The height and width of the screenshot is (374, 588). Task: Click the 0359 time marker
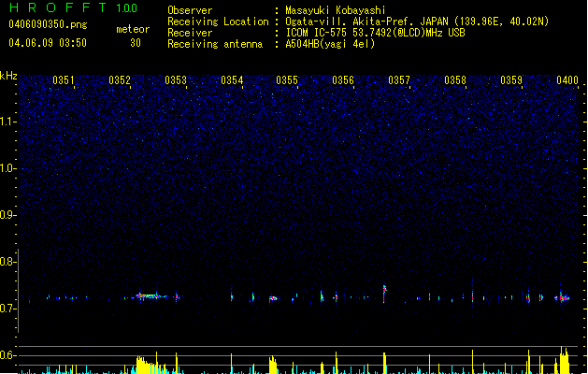click(x=511, y=80)
